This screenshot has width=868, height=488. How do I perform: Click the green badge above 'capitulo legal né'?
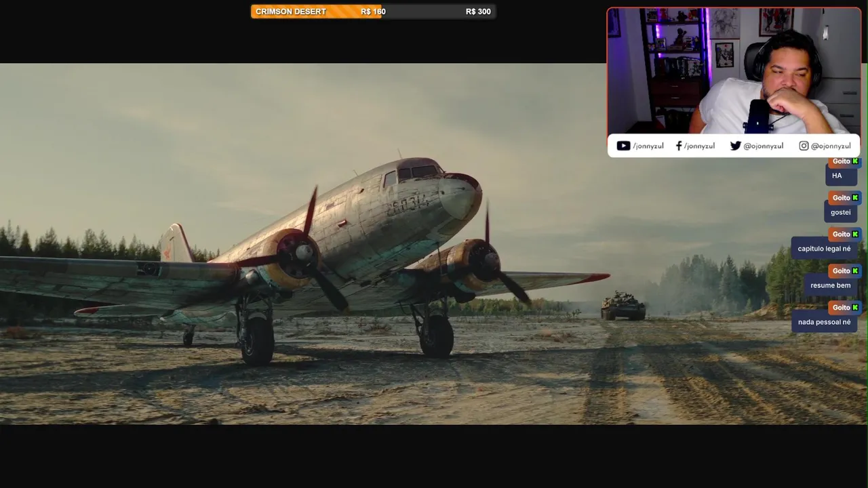(x=855, y=234)
